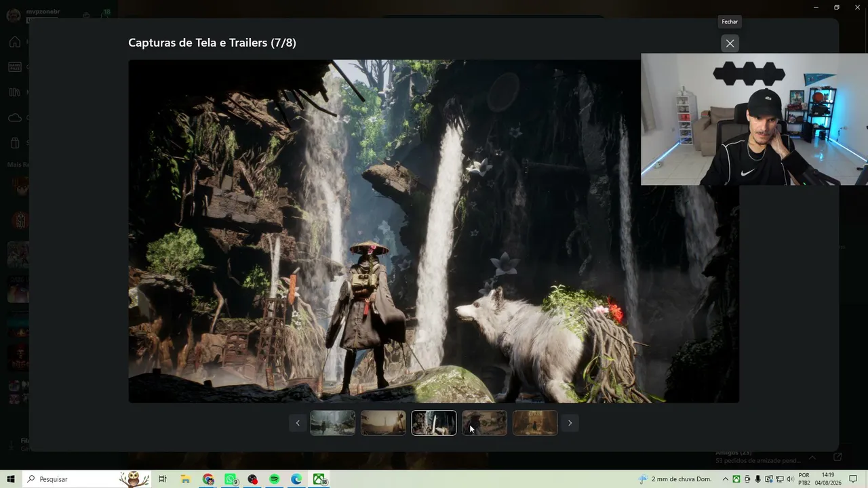
Task: Show hidden system tray icons
Action: [x=725, y=479]
